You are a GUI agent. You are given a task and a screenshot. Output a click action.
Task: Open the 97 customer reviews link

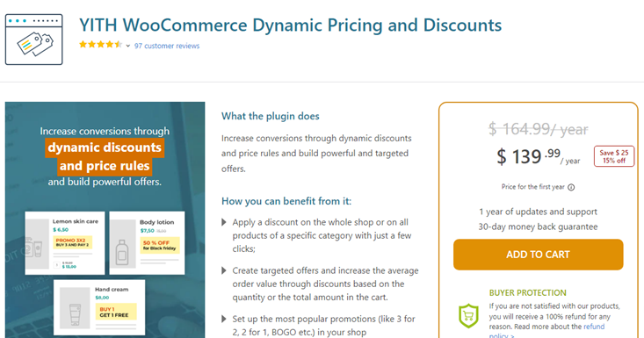tap(167, 46)
